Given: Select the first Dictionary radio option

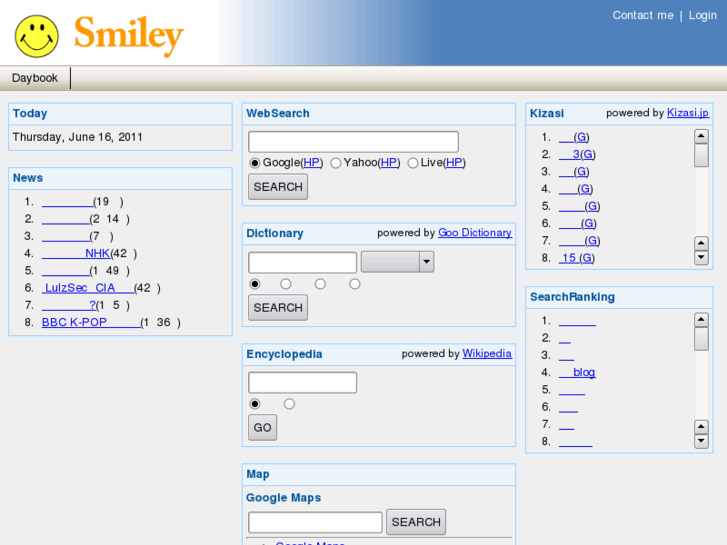Looking at the screenshot, I should click(x=255, y=284).
